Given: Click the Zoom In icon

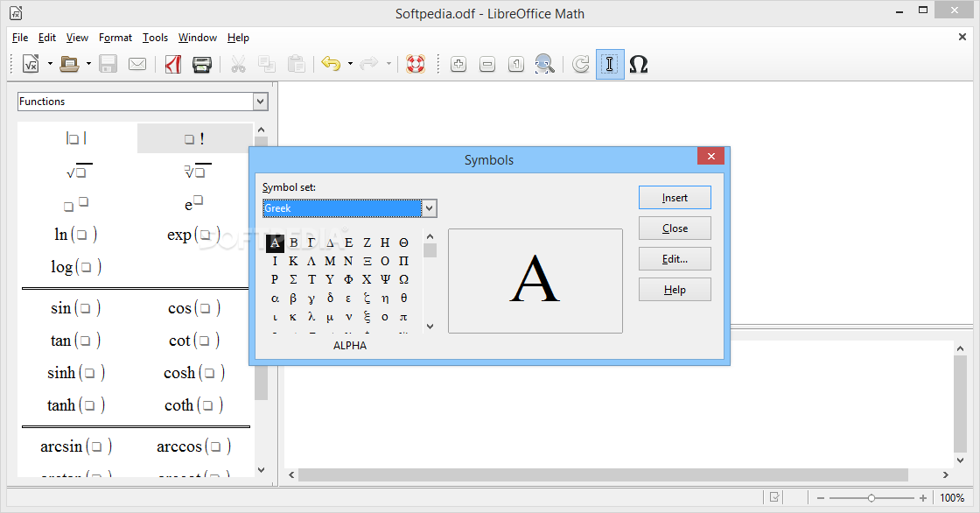Looking at the screenshot, I should (x=458, y=64).
